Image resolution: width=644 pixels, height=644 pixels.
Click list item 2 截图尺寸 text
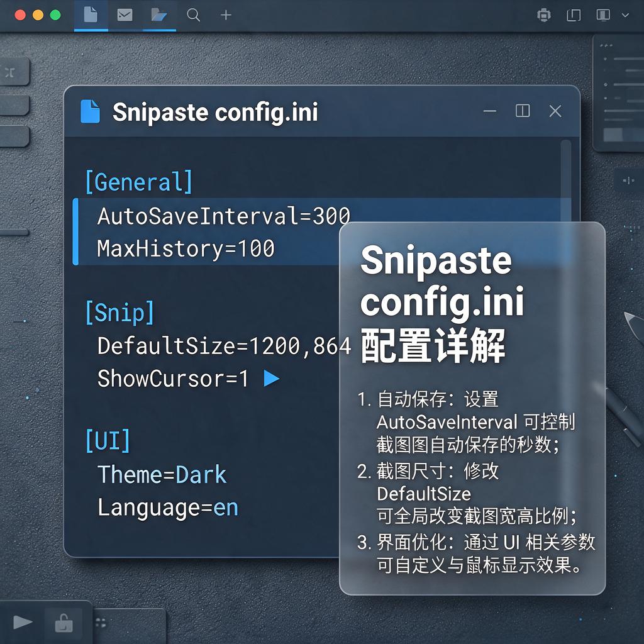(467, 493)
